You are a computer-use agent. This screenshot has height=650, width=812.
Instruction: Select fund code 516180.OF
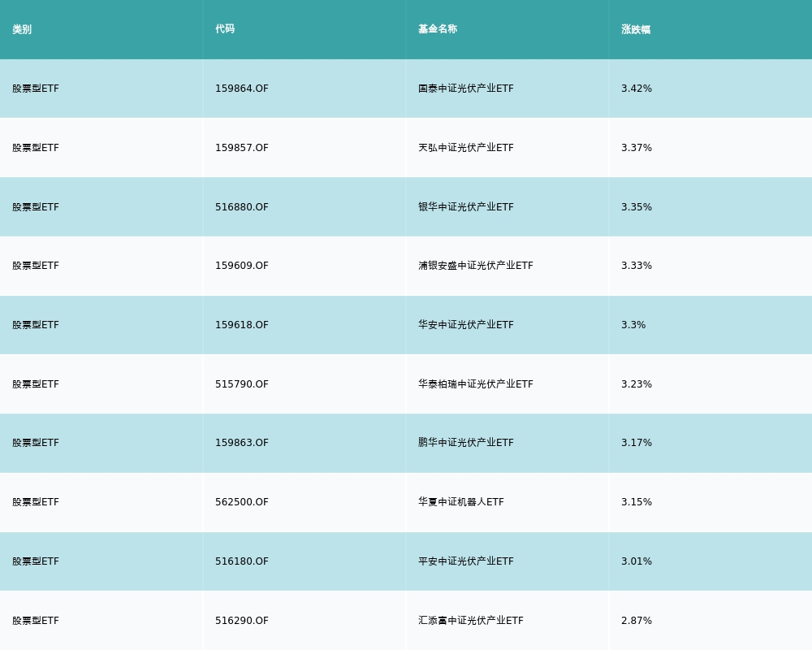pyautogui.click(x=242, y=561)
